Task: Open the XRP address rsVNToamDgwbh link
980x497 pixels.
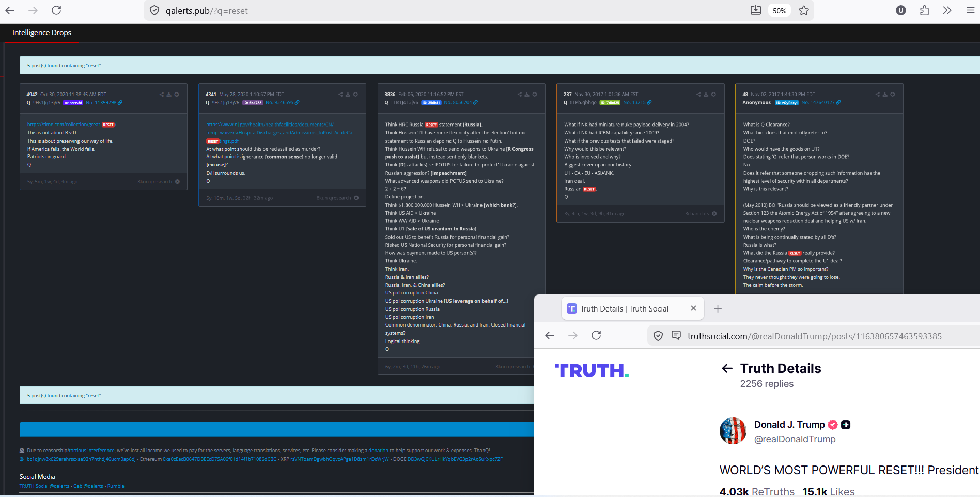Action: click(x=340, y=459)
